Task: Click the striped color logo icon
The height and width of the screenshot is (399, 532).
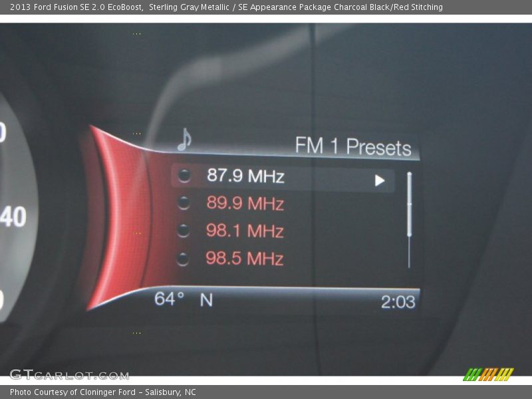Action: (x=488, y=374)
